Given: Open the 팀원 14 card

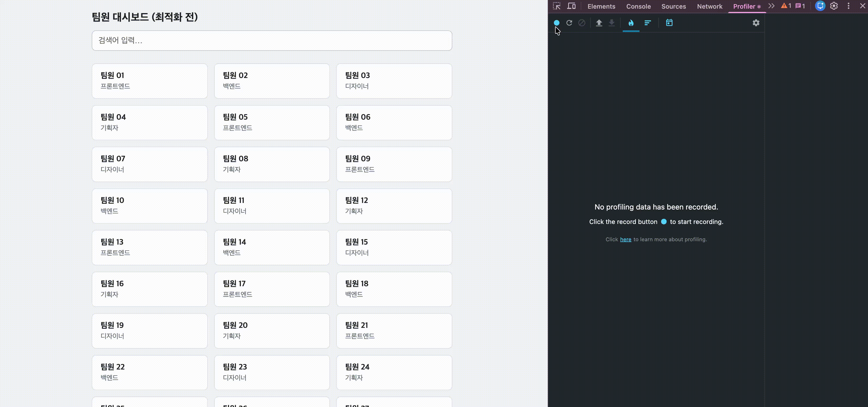Looking at the screenshot, I should pyautogui.click(x=272, y=247).
